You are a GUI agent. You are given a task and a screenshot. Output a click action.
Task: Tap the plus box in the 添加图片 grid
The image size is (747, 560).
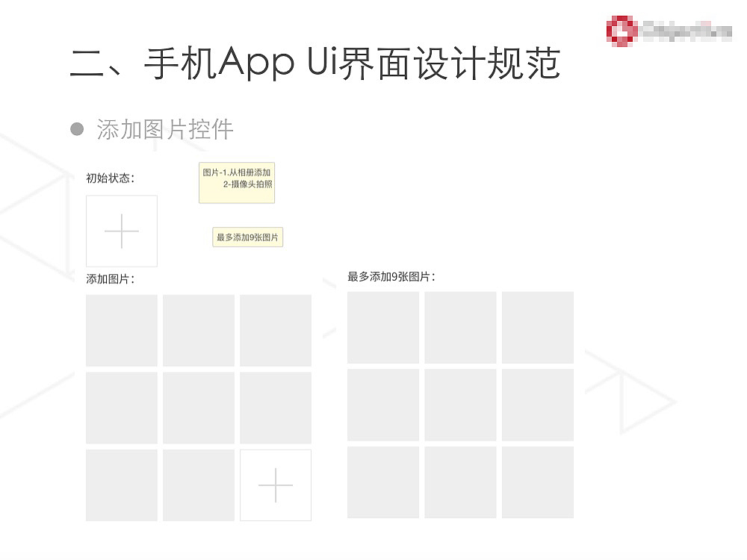point(276,485)
